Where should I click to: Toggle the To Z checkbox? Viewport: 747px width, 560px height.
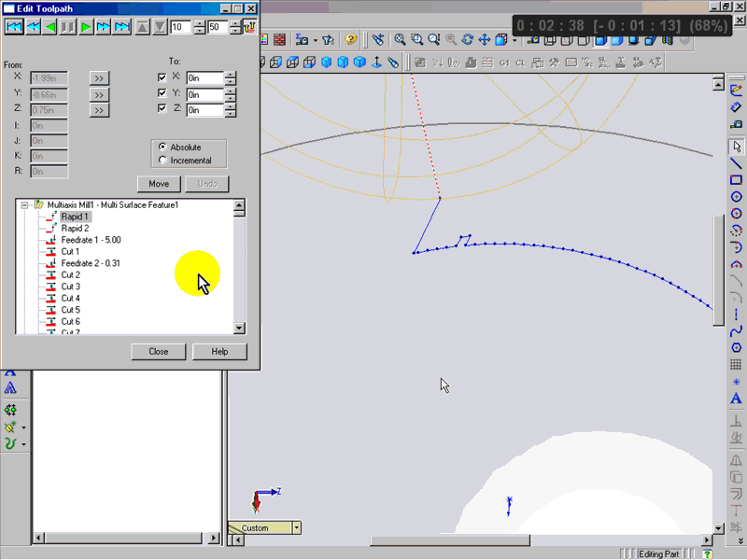point(162,108)
